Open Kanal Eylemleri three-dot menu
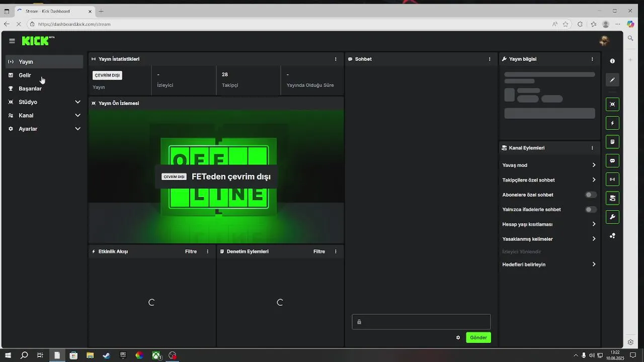Image resolution: width=644 pixels, height=362 pixels. tap(592, 148)
